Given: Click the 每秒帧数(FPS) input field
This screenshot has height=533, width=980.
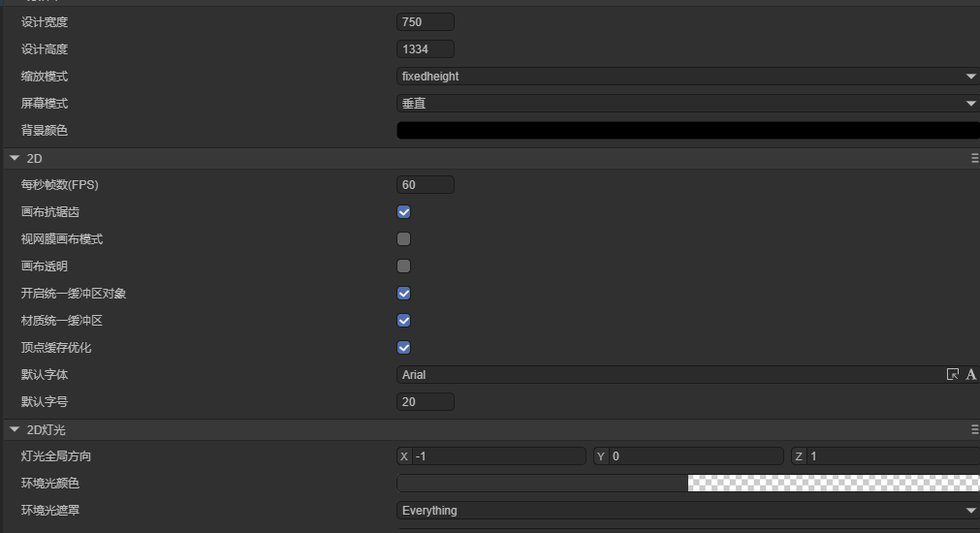Looking at the screenshot, I should point(426,185).
